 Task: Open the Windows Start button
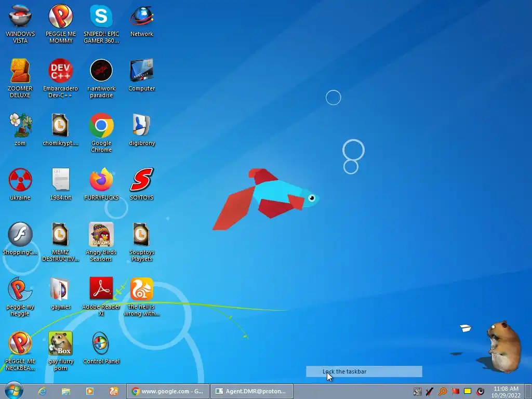pos(14,391)
